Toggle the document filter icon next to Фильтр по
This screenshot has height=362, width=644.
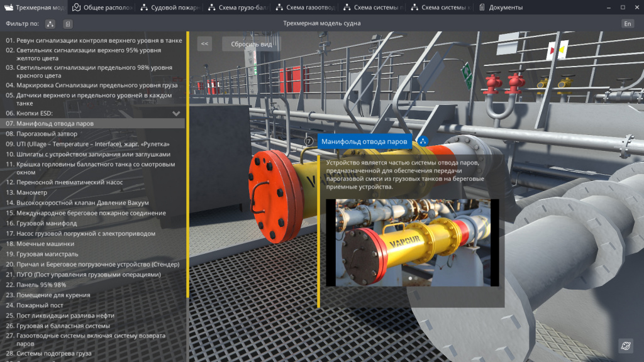point(68,24)
